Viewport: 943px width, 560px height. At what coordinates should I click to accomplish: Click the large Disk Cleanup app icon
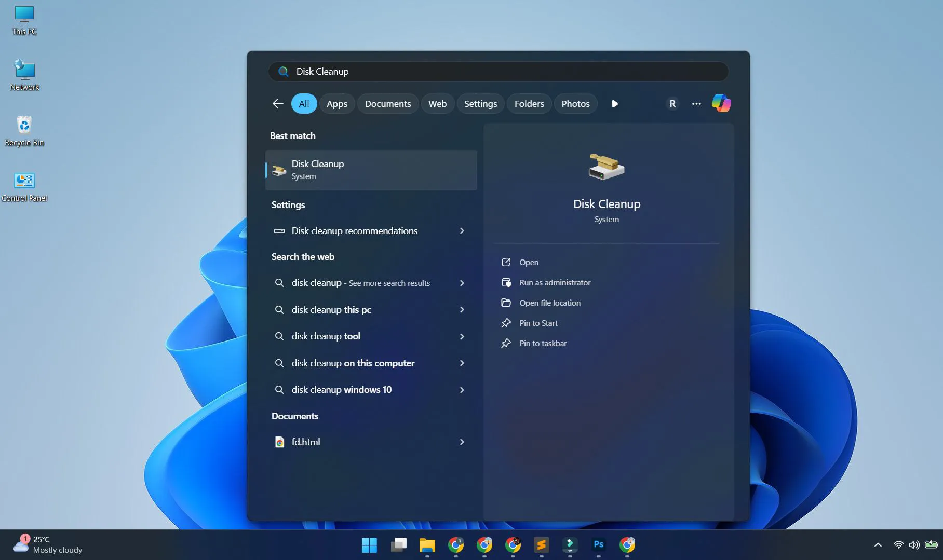(605, 167)
